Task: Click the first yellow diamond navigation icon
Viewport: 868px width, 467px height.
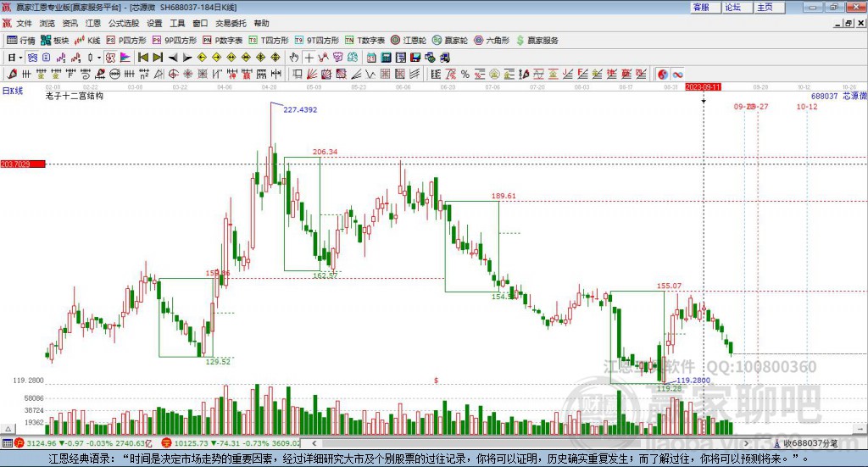Action: pyautogui.click(x=202, y=58)
